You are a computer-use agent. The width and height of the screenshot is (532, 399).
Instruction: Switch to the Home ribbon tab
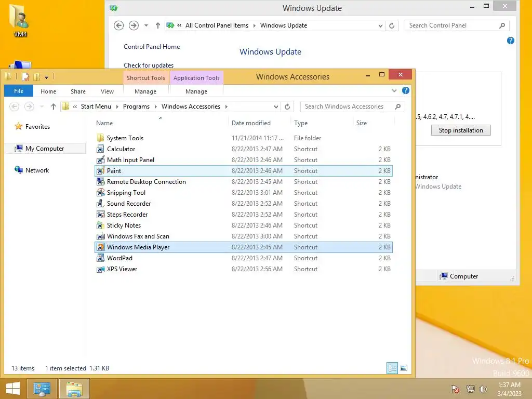(x=48, y=91)
